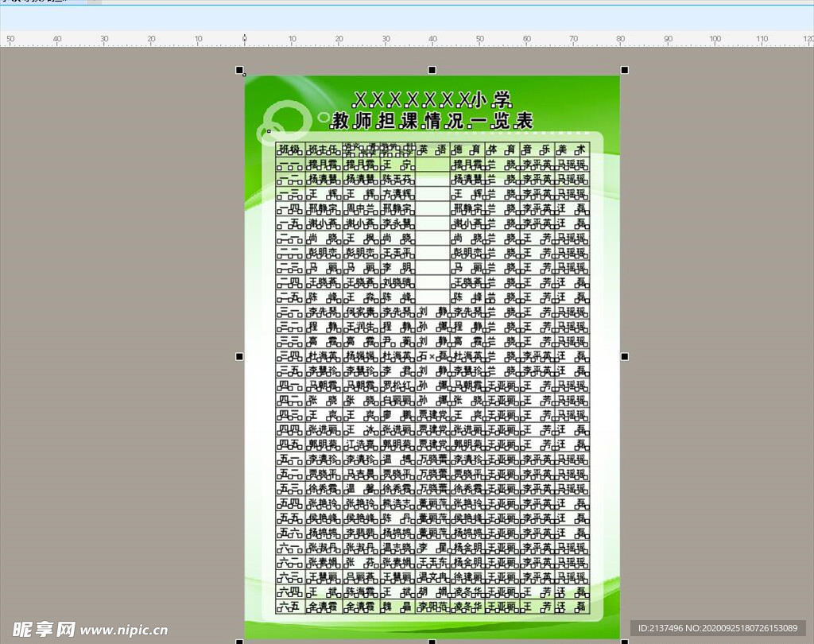The height and width of the screenshot is (644, 814).
Task: Select the class label '五四' cell
Action: click(290, 503)
